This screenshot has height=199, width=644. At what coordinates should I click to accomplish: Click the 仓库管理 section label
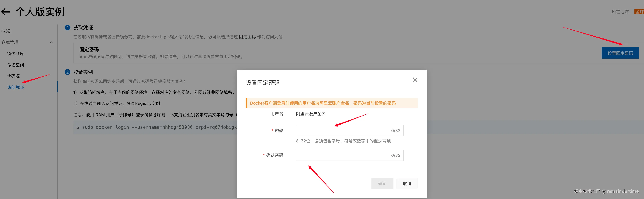(x=10, y=42)
